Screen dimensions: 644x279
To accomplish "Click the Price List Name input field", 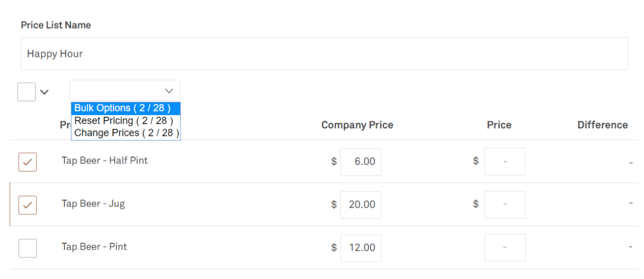I will [x=324, y=54].
